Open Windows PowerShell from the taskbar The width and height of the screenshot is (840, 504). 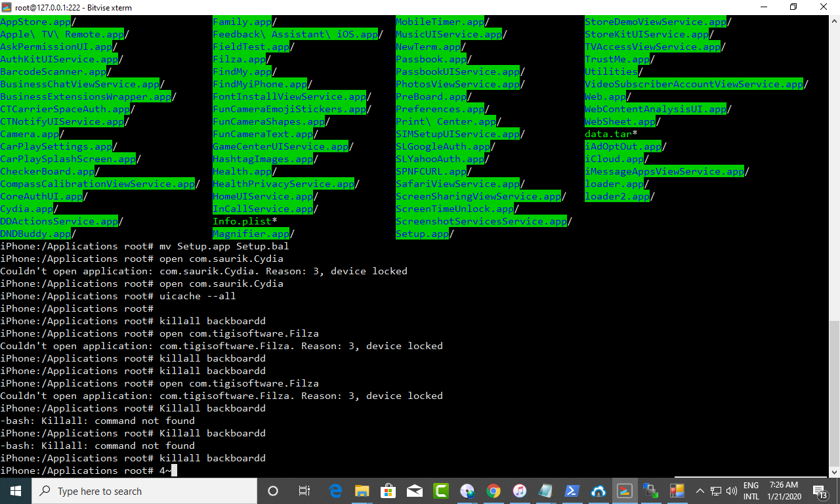coord(572,491)
